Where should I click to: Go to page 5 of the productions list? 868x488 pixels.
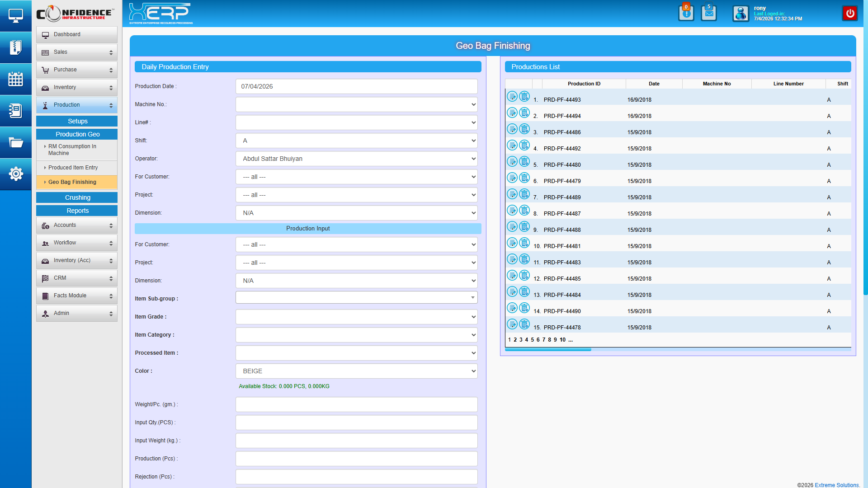pyautogui.click(x=532, y=339)
